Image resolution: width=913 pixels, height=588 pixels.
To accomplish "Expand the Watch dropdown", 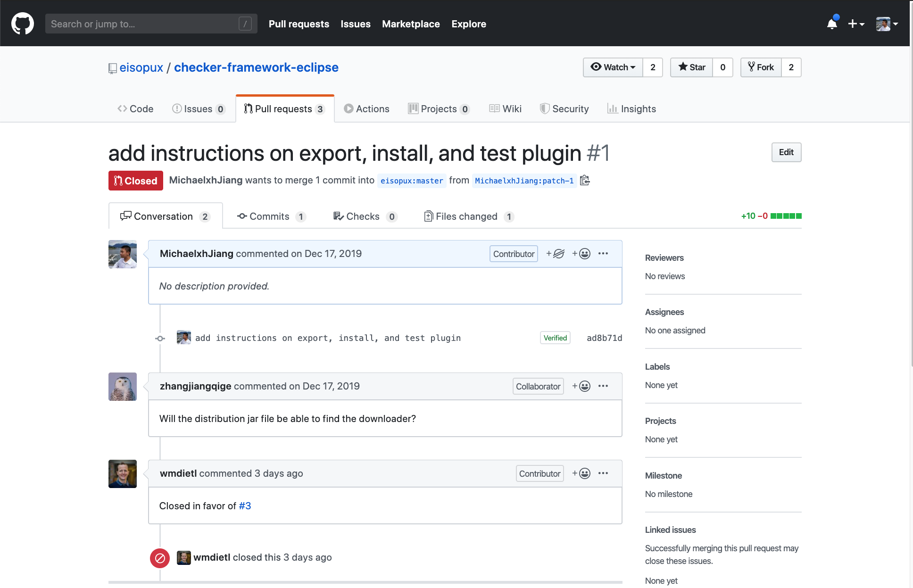I will point(613,67).
